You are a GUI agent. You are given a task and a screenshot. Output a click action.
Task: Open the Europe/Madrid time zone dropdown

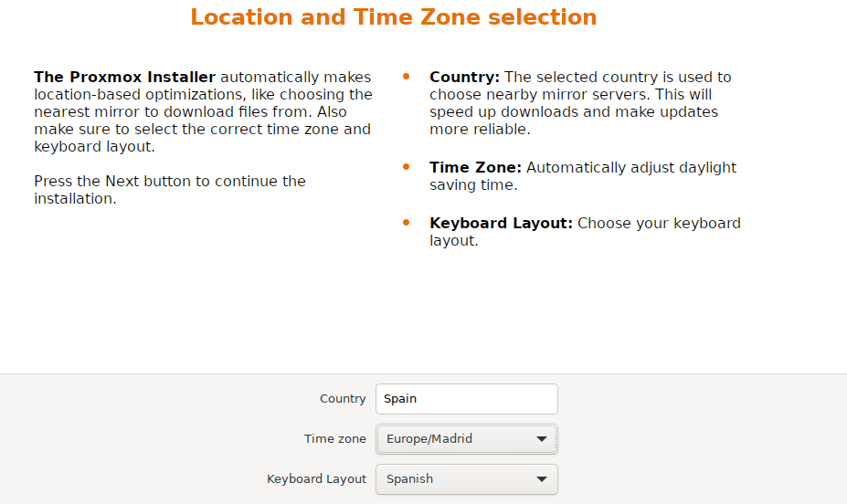pos(457,439)
